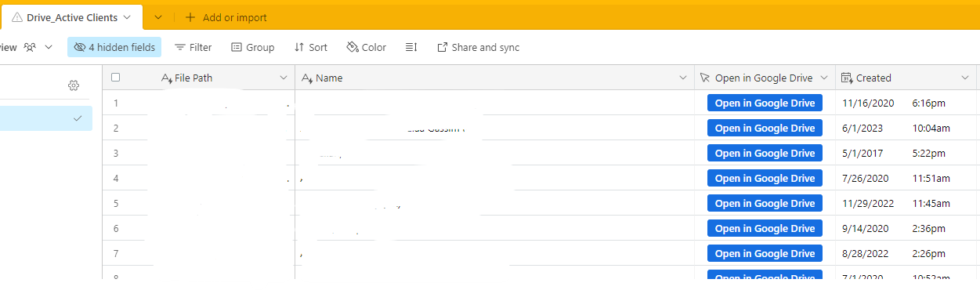
Task: Click Open in Google Drive in row 2
Action: point(765,128)
